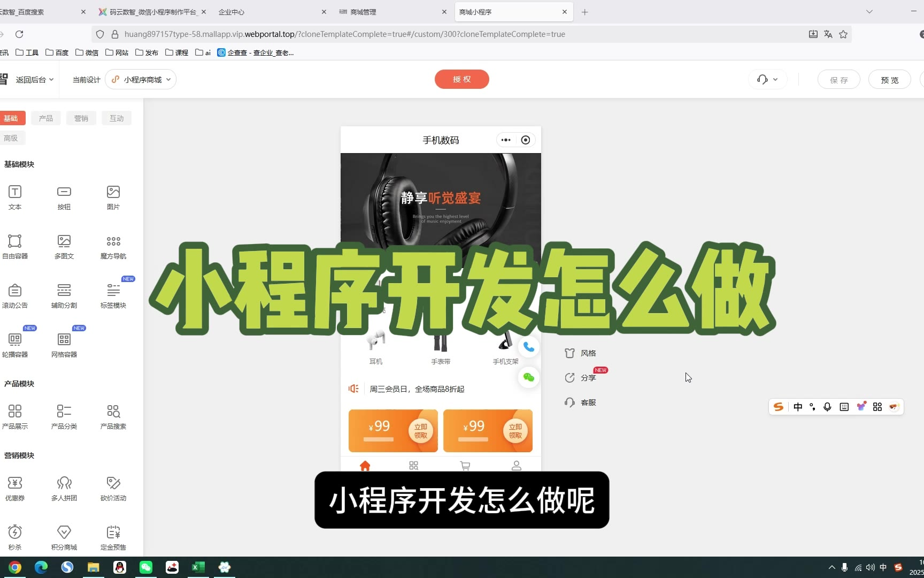924x578 pixels.
Task: Click the category grid icon in preview tab bar
Action: coord(414,466)
